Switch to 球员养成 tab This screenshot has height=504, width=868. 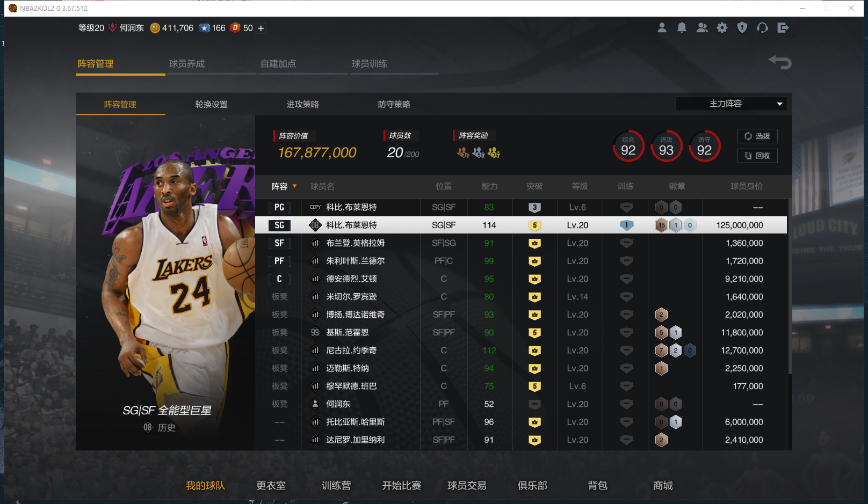click(x=187, y=64)
